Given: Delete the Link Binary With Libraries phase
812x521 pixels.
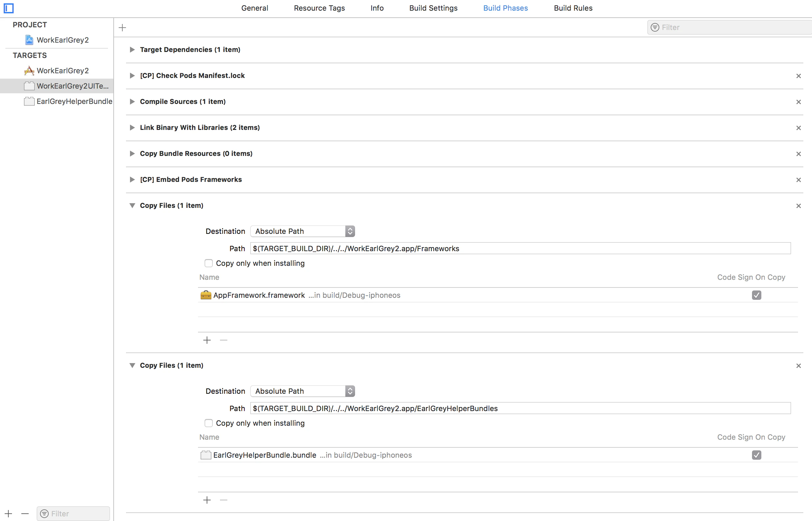Looking at the screenshot, I should 798,128.
